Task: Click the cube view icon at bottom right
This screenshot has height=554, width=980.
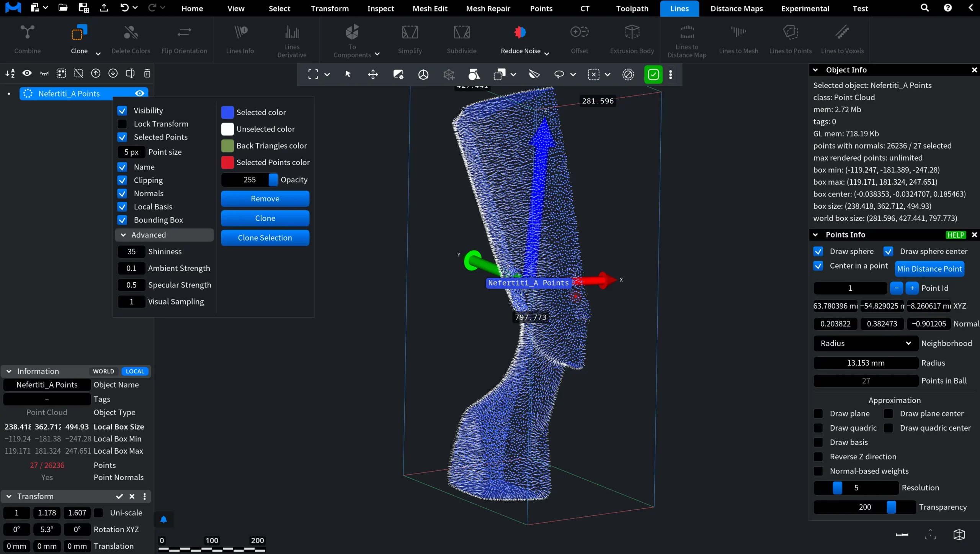Action: click(959, 534)
